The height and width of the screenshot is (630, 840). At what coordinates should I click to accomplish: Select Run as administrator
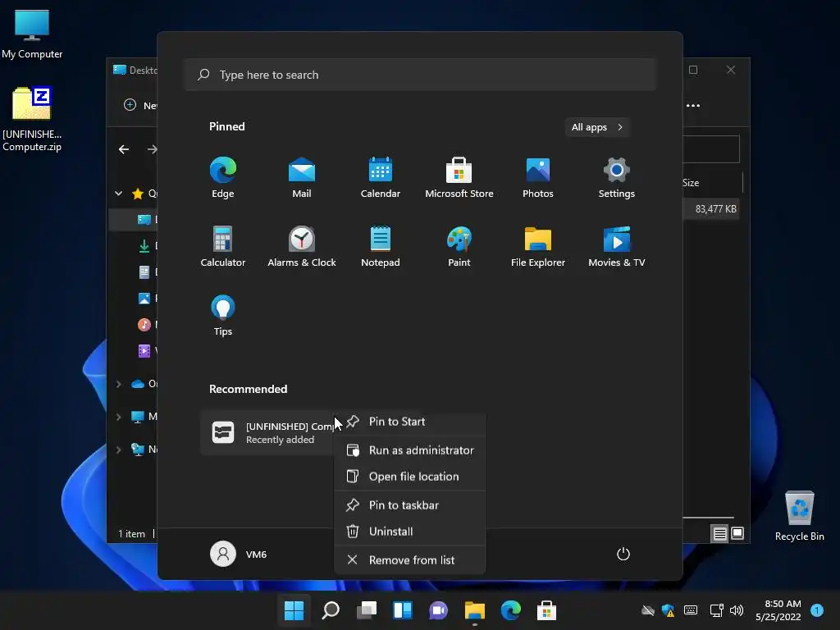[x=410, y=450]
